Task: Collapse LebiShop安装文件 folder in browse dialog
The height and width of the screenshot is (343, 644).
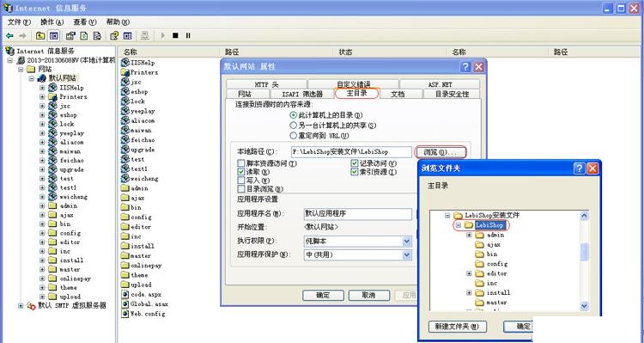Action: tap(447, 215)
